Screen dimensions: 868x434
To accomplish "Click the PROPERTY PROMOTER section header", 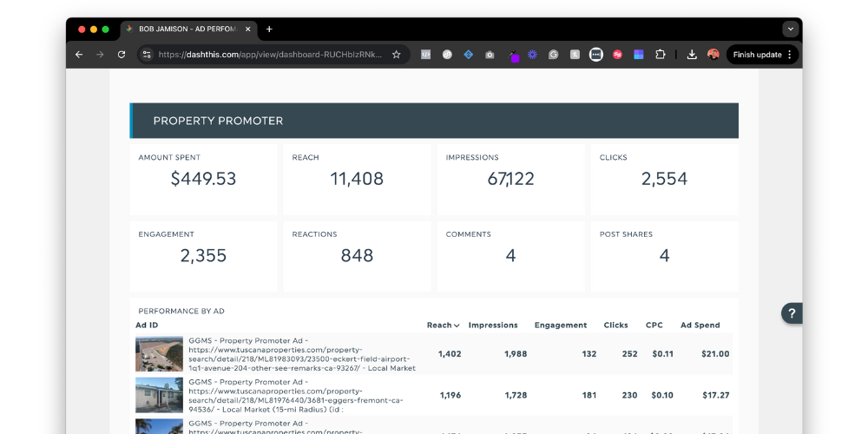I will tap(434, 121).
